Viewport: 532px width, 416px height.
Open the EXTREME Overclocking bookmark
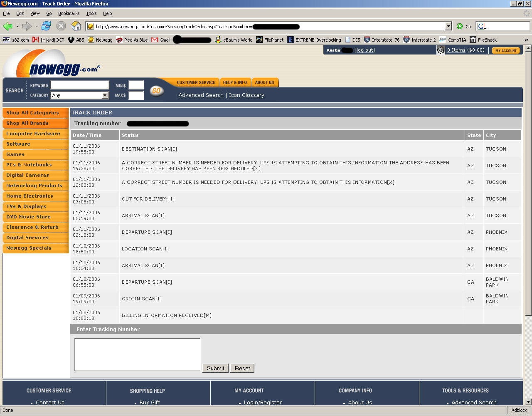[314, 40]
